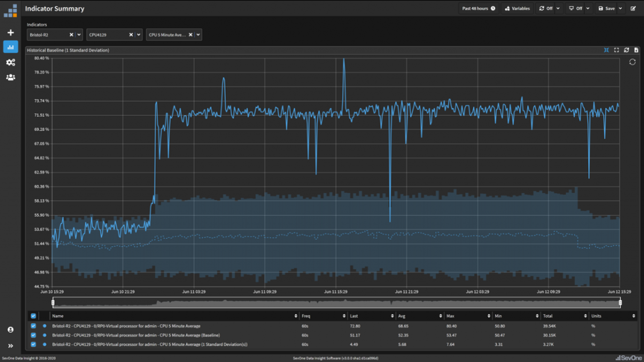The height and width of the screenshot is (362, 644).
Task: Click the 'Jun 11 15:29' x-axis label
Action: pyautogui.click(x=336, y=292)
